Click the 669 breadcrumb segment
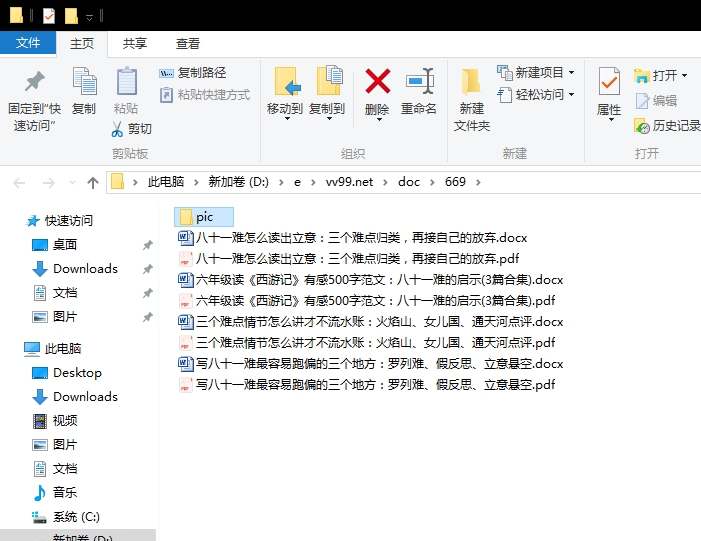The image size is (701, 541). (x=455, y=182)
